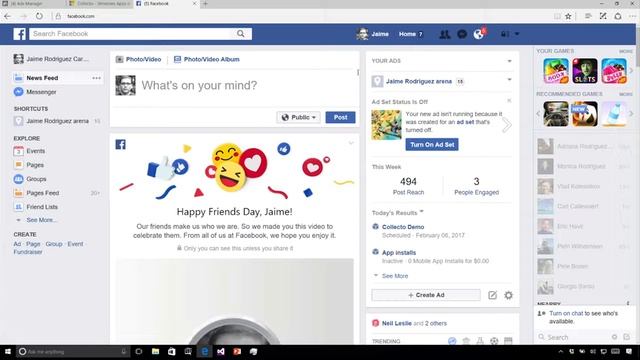Select Photo/Video composer tab
The width and height of the screenshot is (640, 360).
click(138, 59)
